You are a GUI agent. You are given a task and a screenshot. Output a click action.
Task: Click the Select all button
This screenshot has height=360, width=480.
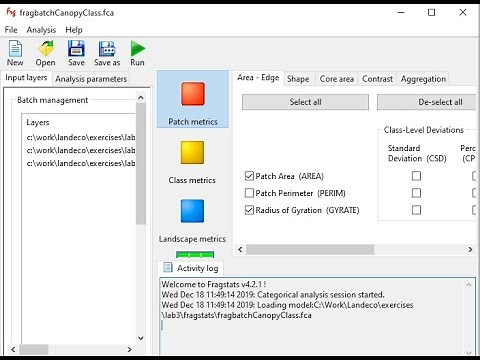point(305,102)
